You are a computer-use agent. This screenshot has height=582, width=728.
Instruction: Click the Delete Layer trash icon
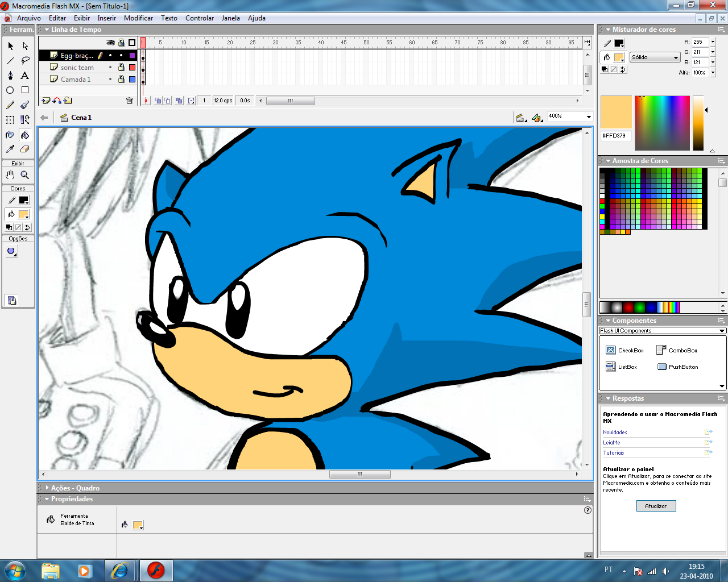[129, 101]
